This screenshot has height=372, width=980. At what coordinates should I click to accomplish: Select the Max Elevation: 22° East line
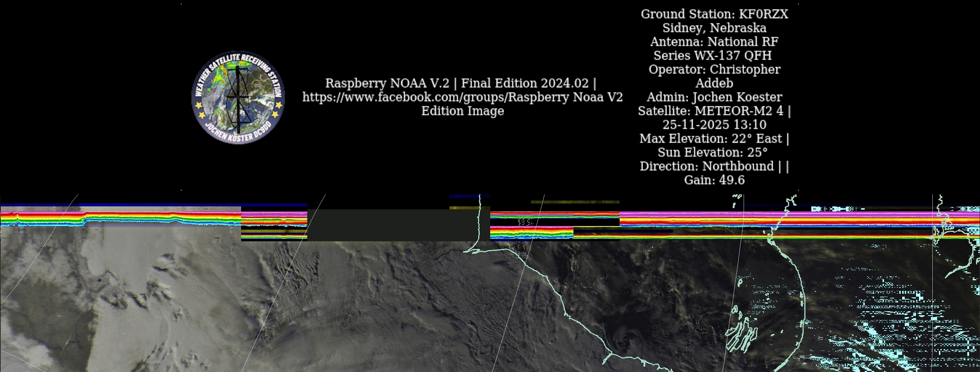[710, 139]
